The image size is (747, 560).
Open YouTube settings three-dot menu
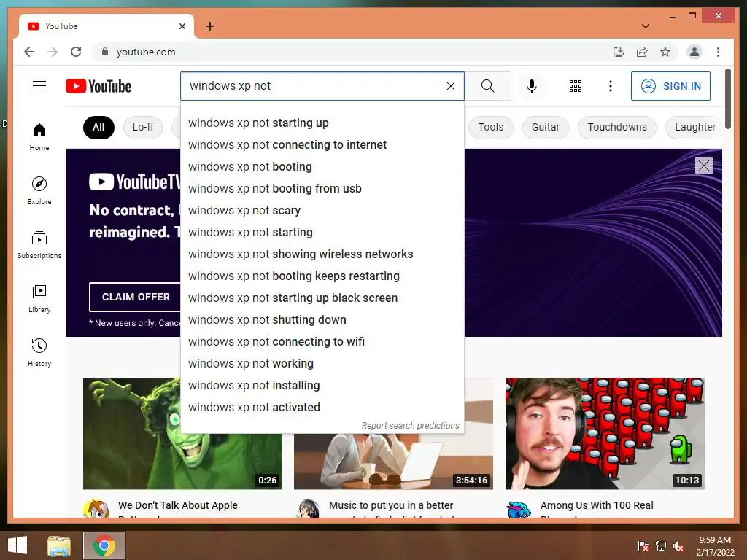[x=611, y=86]
